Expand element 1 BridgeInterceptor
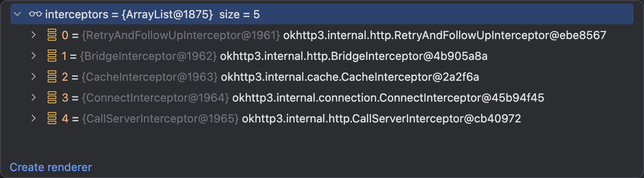This screenshot has width=644, height=178. 34,56
